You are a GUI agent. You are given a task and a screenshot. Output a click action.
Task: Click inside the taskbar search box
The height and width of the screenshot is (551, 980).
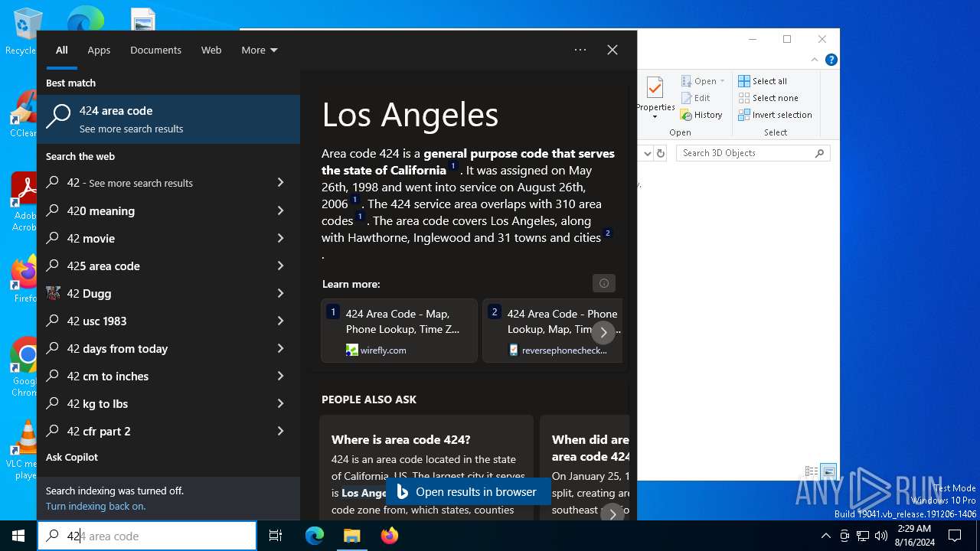[x=147, y=536]
